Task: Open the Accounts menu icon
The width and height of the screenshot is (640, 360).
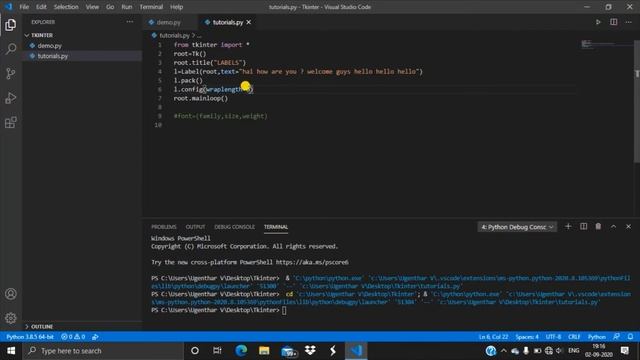Action: coord(11,294)
